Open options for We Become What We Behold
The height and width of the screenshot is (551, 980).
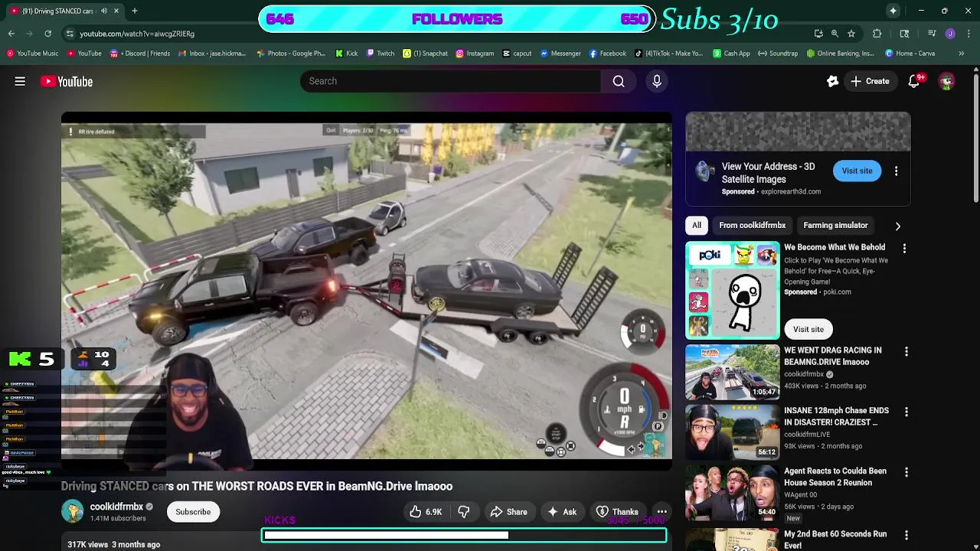(904, 248)
